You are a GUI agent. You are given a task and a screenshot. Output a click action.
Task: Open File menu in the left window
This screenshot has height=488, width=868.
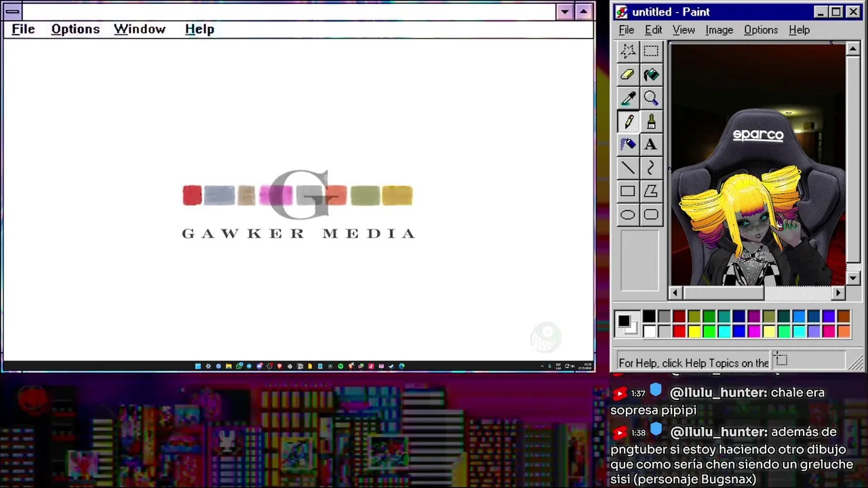coord(23,29)
